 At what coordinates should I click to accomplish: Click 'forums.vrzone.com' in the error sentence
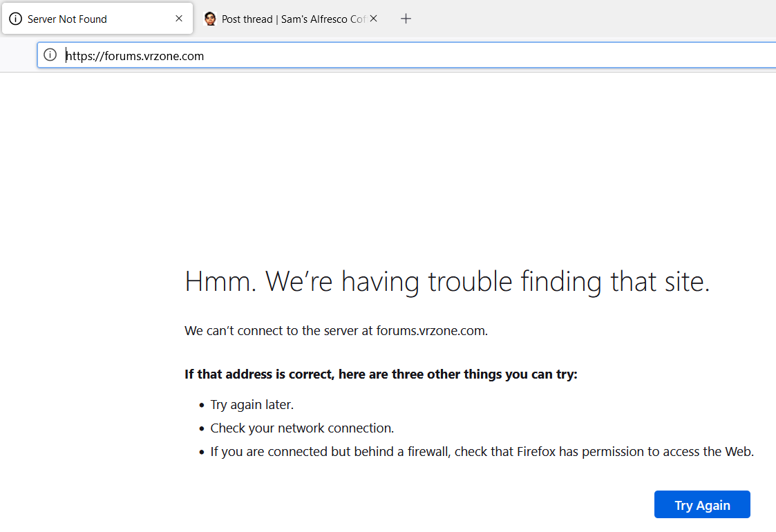point(430,331)
